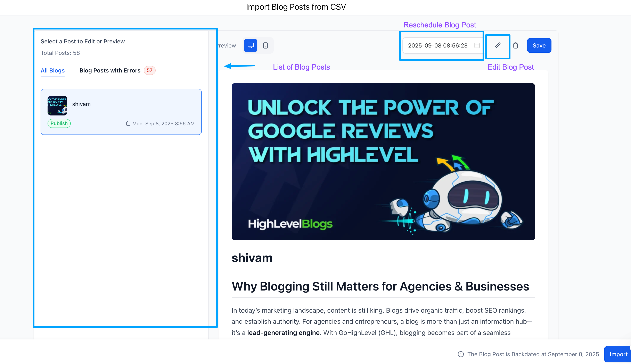Open calendar picker in schedule date field
This screenshot has height=364, width=631.
pyautogui.click(x=477, y=45)
